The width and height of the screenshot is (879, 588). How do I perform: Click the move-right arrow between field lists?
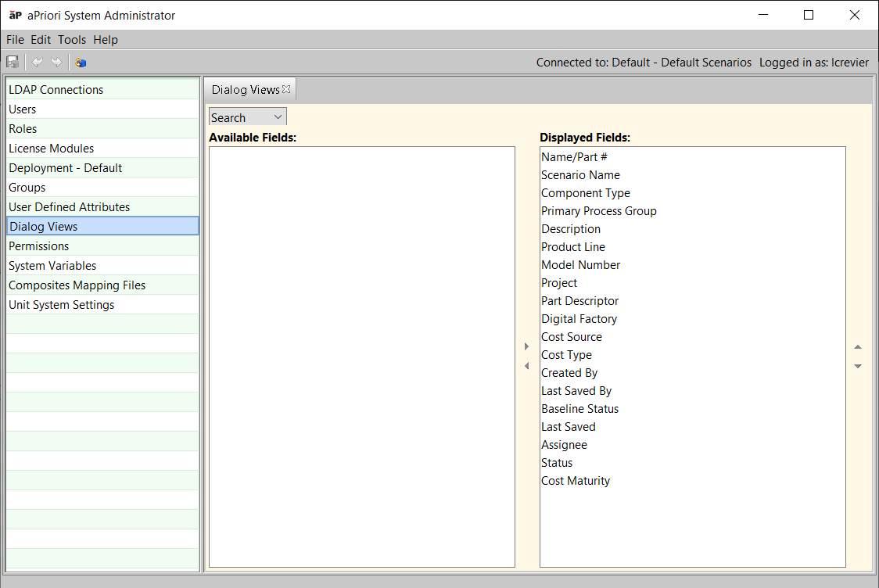point(527,346)
